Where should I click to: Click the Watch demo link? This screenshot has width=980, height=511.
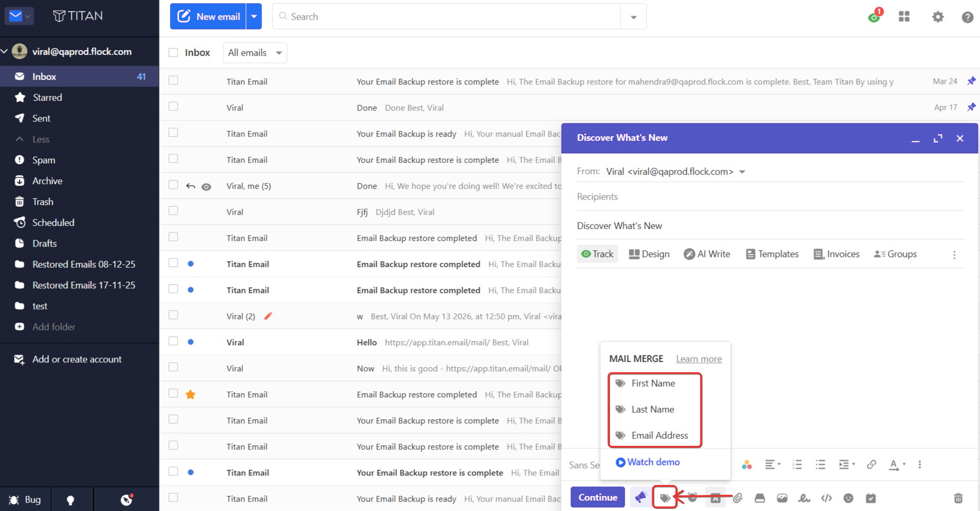click(648, 462)
